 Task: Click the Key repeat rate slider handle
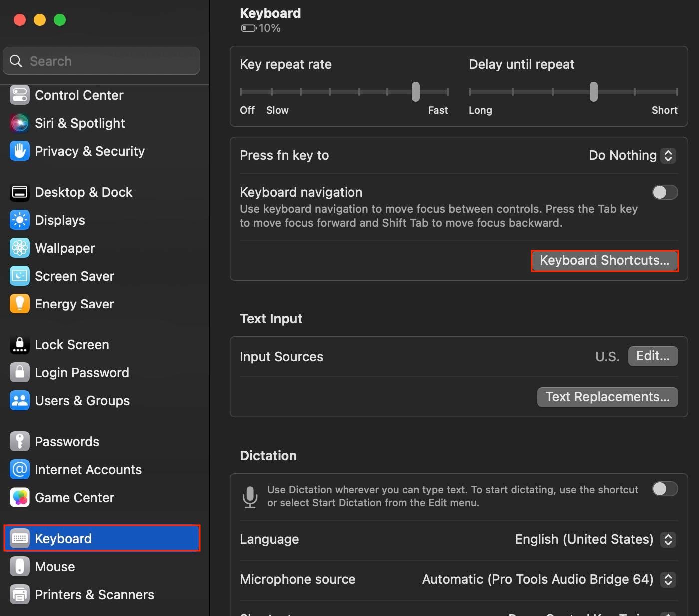pyautogui.click(x=416, y=92)
